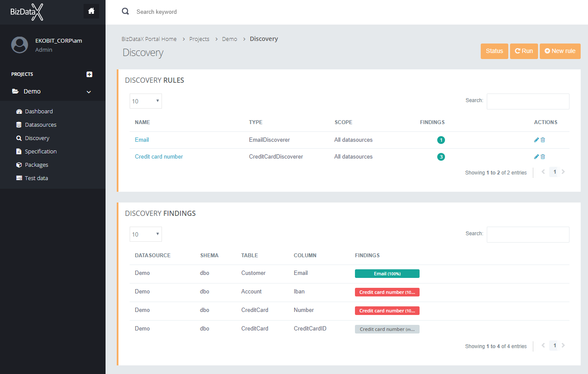Click the user avatar icon
The width and height of the screenshot is (588, 374).
(19, 45)
